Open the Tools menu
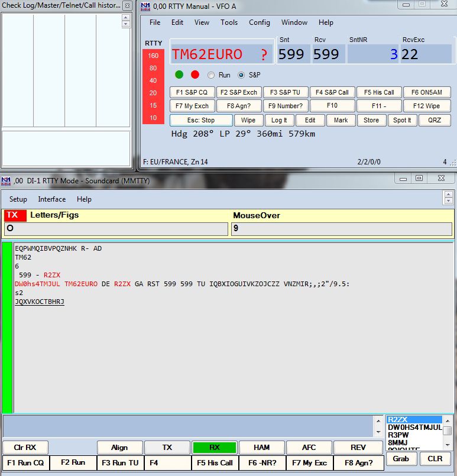 tap(229, 22)
